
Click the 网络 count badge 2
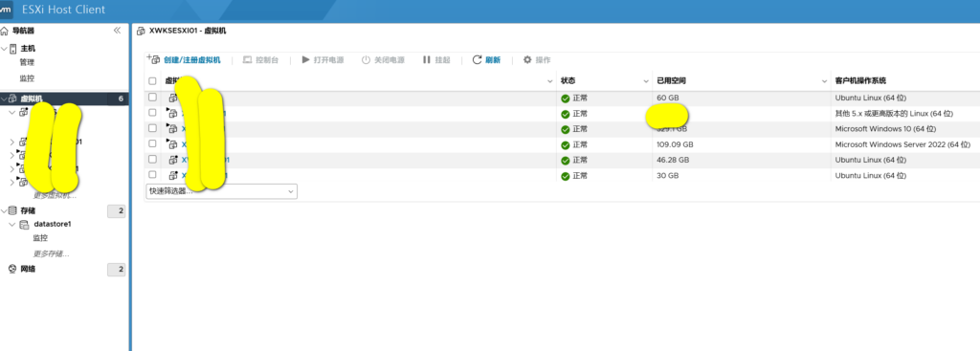click(117, 269)
